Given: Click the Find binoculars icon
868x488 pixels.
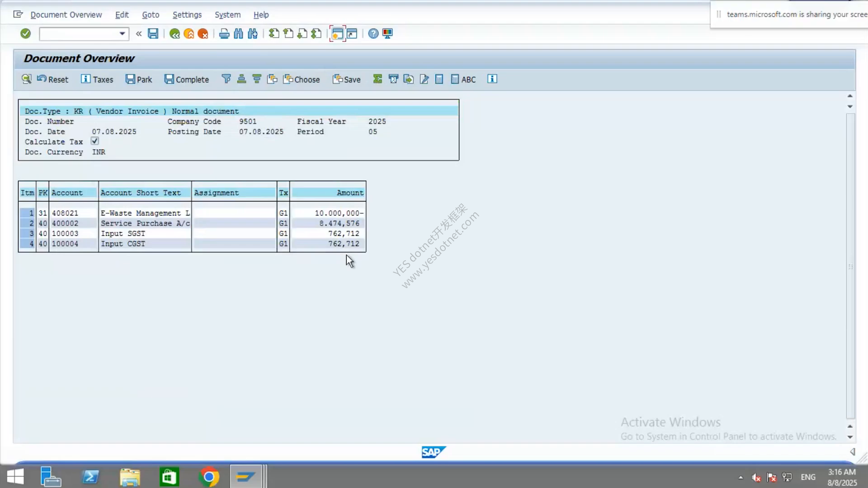Looking at the screenshot, I should 238,33.
